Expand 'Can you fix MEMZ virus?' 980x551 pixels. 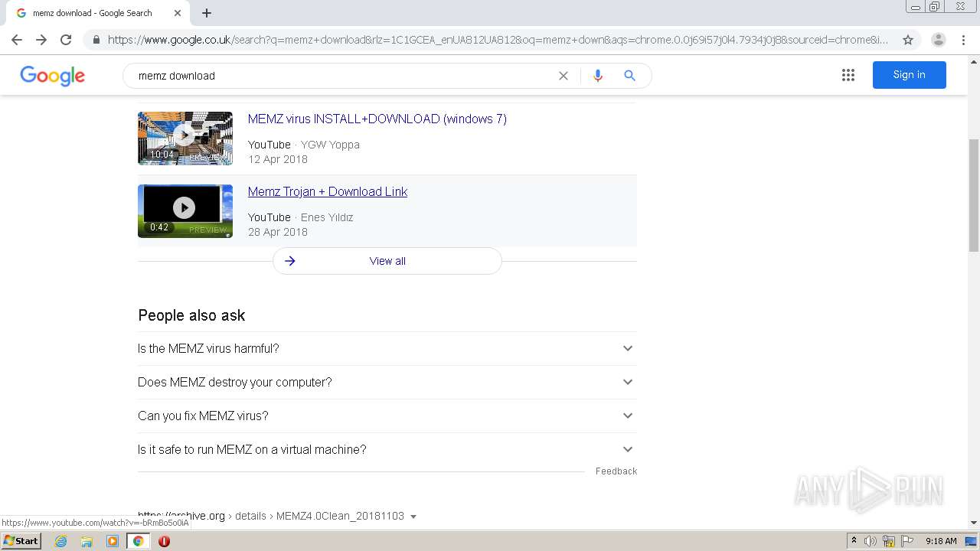pos(387,416)
